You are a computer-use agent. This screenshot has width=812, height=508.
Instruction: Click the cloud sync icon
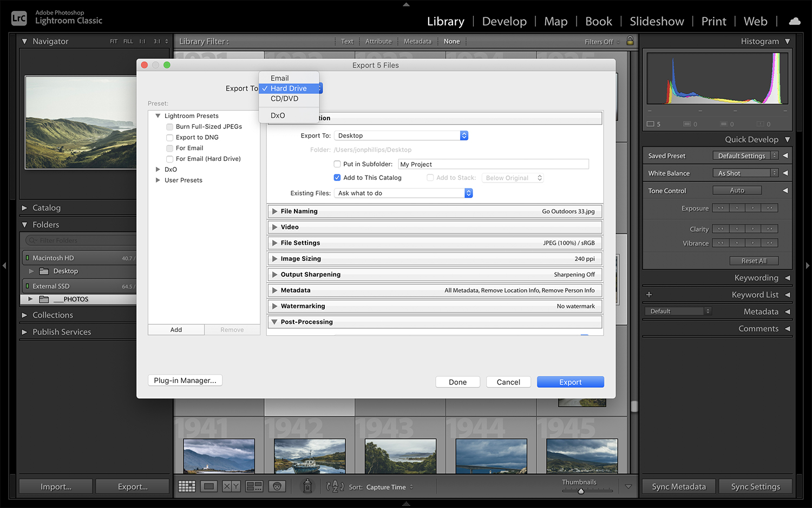coord(795,21)
